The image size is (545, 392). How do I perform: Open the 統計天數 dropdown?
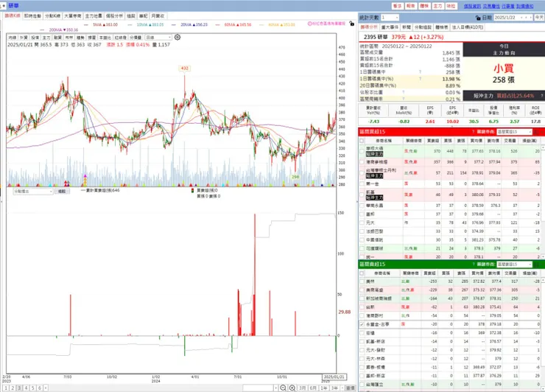(390, 18)
